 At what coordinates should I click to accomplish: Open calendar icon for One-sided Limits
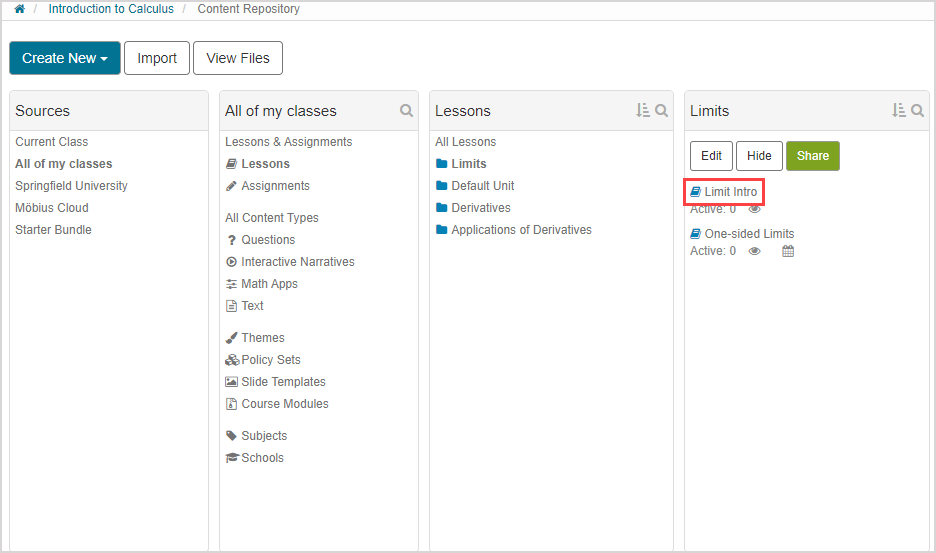(787, 252)
